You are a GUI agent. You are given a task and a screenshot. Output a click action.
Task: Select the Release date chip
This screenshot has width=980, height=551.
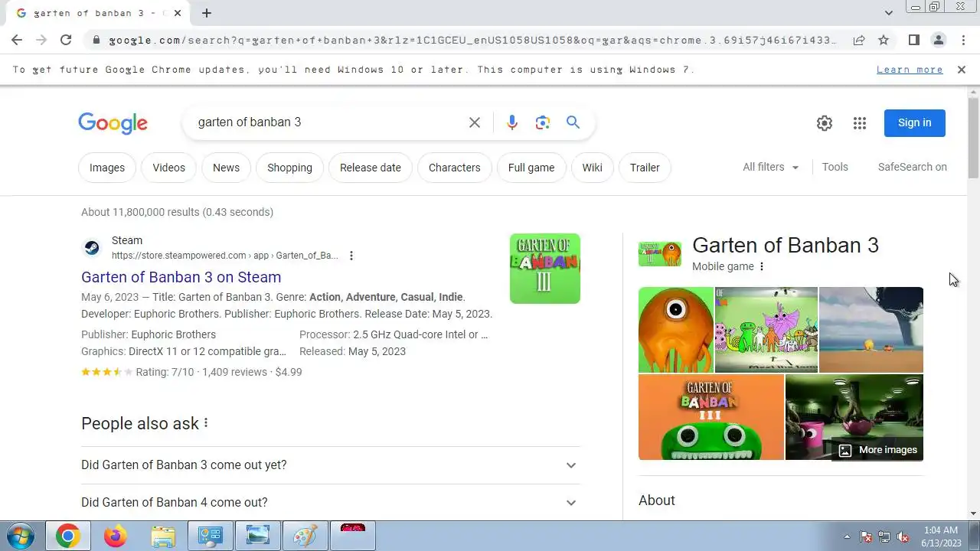pyautogui.click(x=371, y=168)
